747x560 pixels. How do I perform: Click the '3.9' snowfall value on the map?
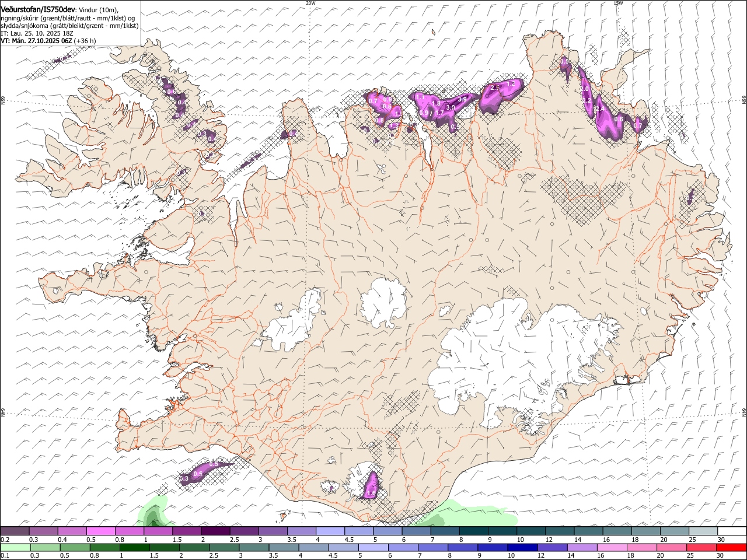tap(463, 99)
